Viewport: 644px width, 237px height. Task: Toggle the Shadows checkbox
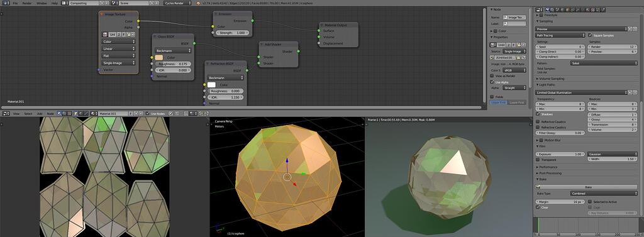538,114
